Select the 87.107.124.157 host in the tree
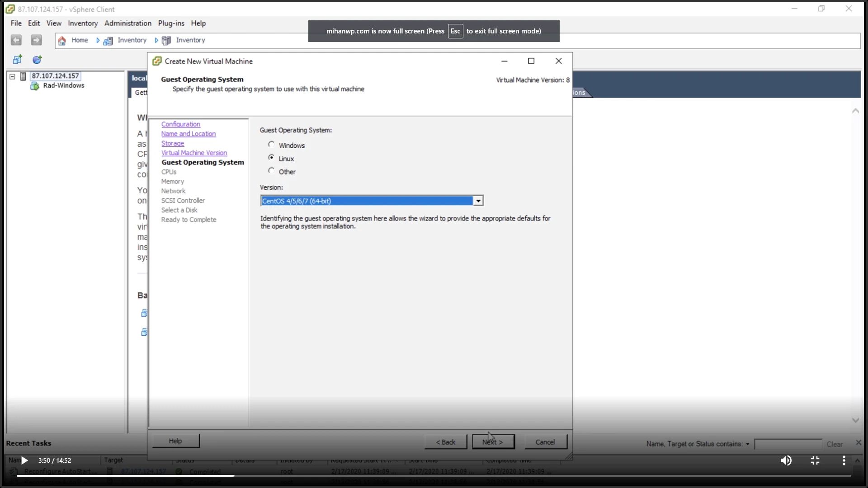Screen dimensions: 868x488 click(55, 76)
